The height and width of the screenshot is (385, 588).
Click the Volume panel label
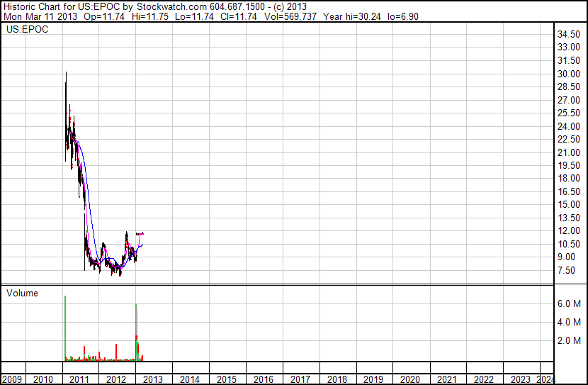point(22,293)
